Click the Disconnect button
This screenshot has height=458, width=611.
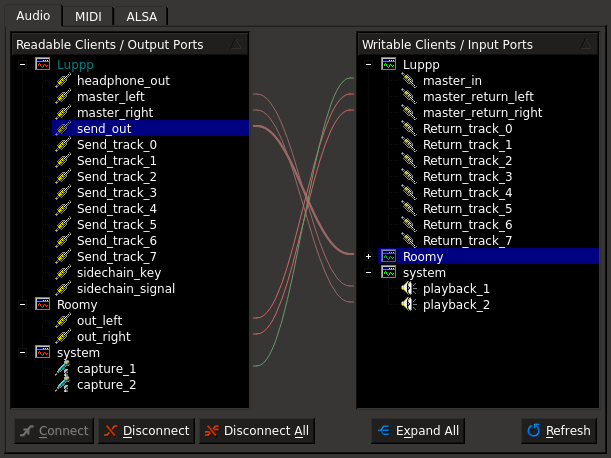pos(147,431)
